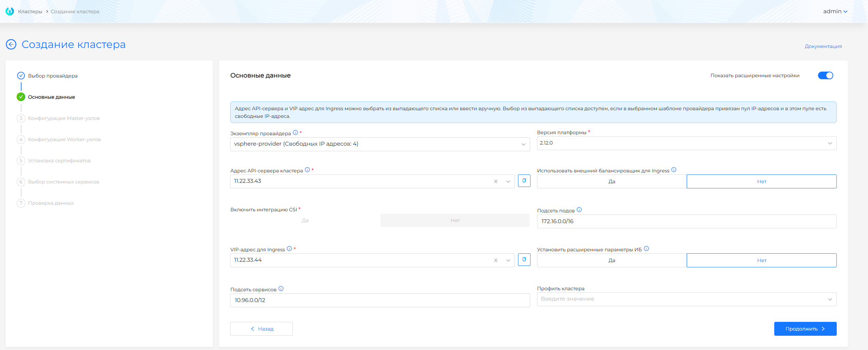This screenshot has width=868, height=350.
Task: Open the admin user menu
Action: [x=835, y=11]
